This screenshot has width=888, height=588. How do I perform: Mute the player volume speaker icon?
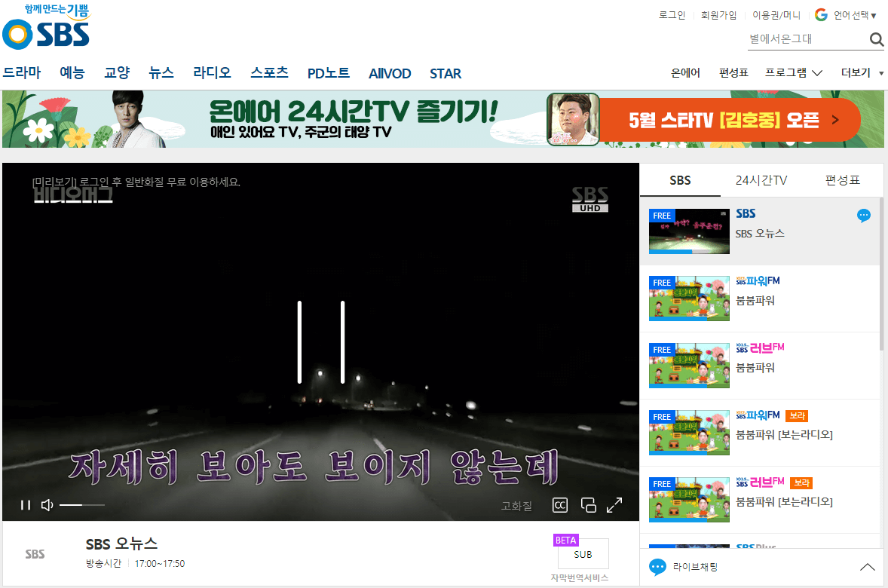click(x=47, y=505)
